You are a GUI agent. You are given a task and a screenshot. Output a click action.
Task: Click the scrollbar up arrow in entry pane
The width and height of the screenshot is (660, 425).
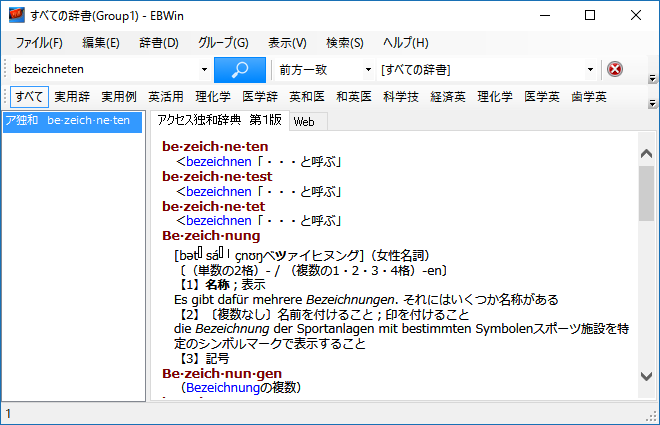click(646, 153)
